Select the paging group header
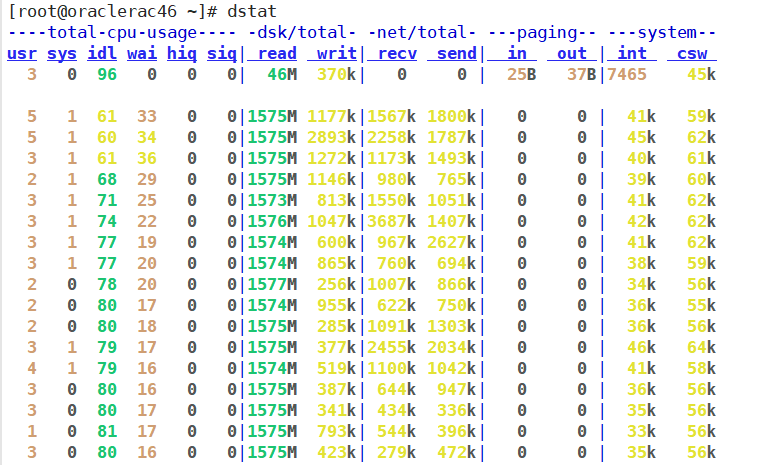This screenshot has width=780, height=465. click(x=542, y=32)
